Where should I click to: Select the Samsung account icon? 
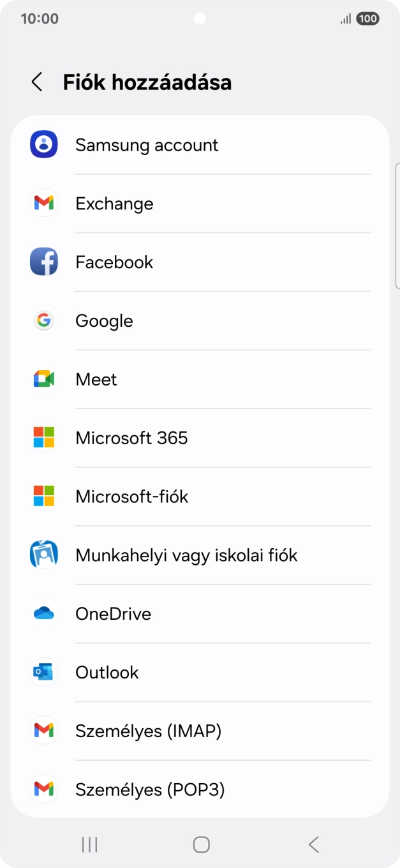tap(43, 145)
